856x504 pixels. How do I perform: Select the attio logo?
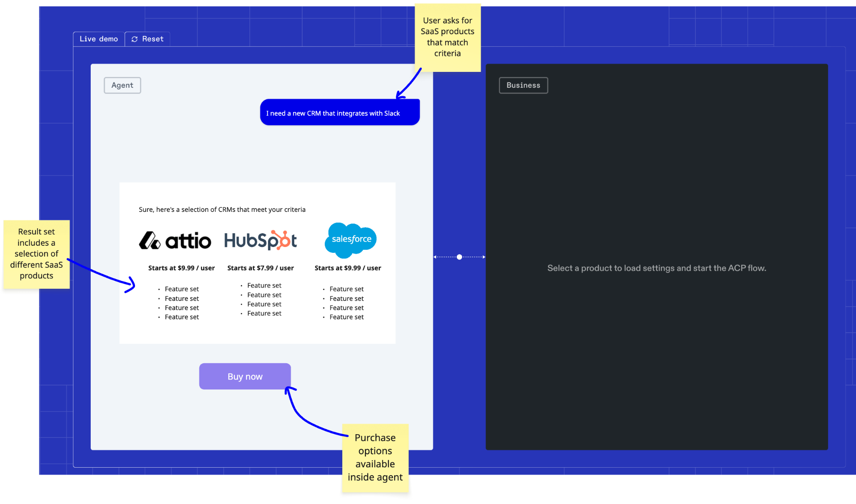click(175, 241)
